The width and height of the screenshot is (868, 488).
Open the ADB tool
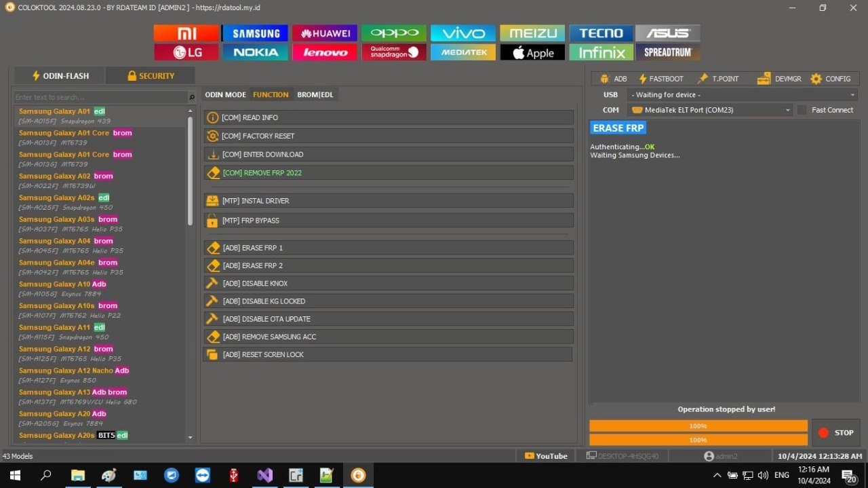pyautogui.click(x=614, y=79)
